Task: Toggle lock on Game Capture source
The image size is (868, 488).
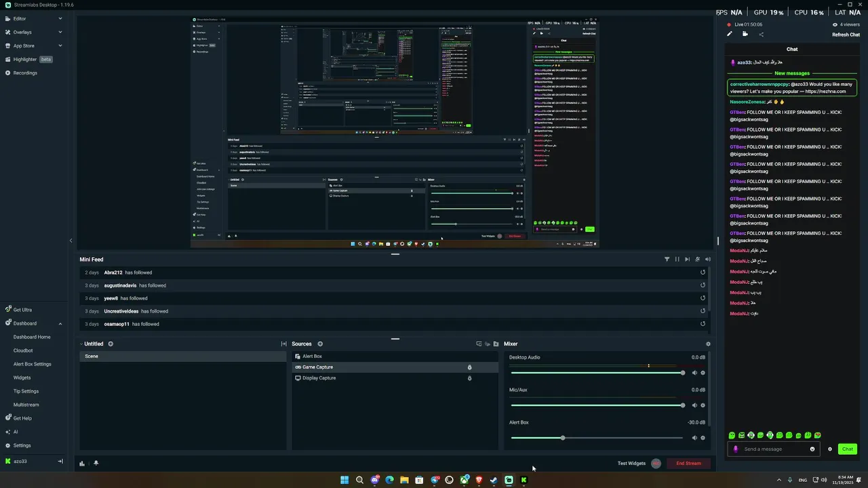Action: [469, 367]
